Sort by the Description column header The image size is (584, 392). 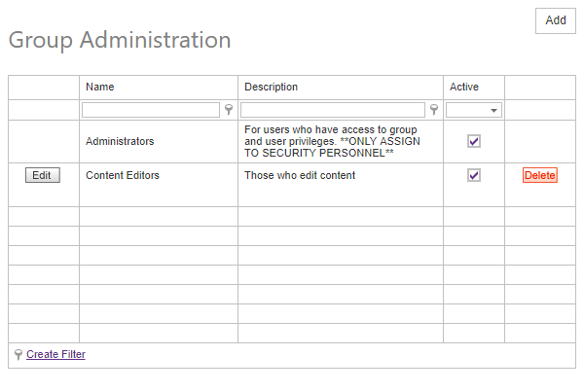pyautogui.click(x=271, y=88)
